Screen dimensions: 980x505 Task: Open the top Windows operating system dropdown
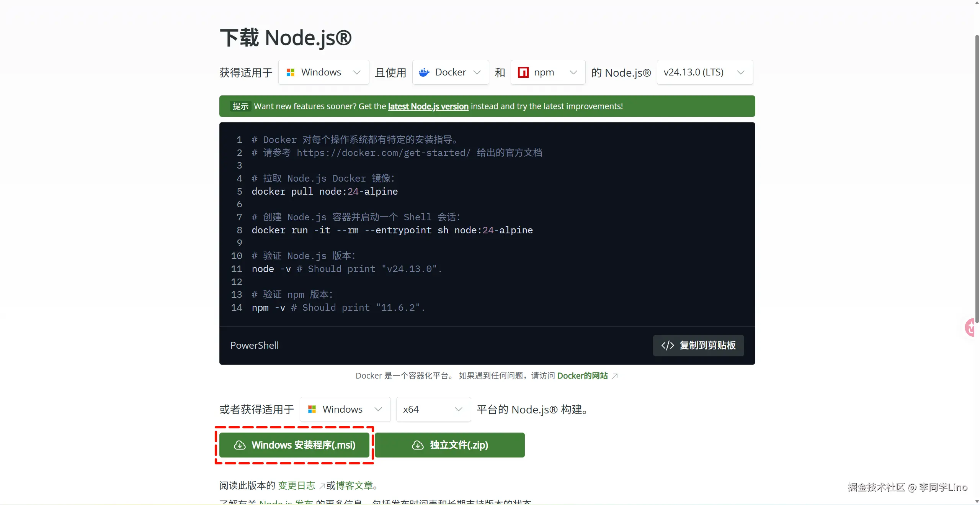(323, 72)
